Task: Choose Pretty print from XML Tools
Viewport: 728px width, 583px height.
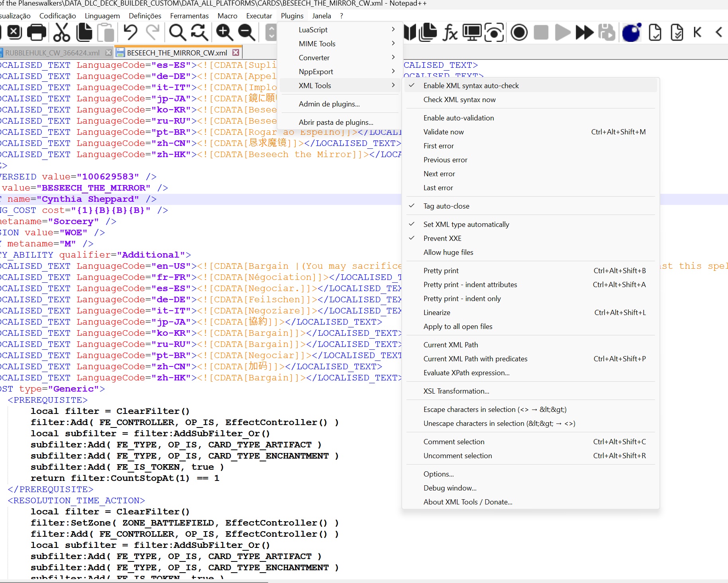Action: point(441,271)
